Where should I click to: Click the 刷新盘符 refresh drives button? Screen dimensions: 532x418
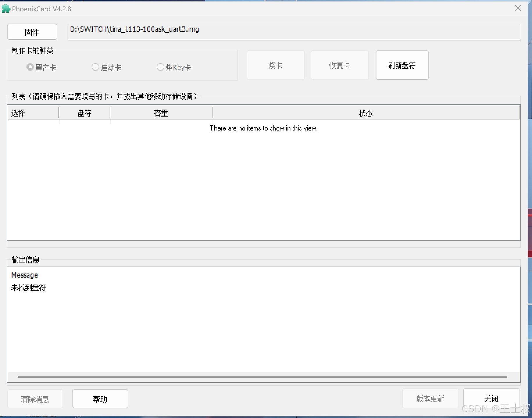pos(402,65)
